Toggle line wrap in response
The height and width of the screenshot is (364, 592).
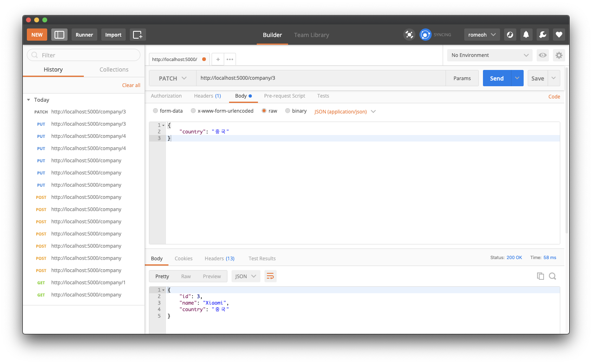tap(270, 276)
